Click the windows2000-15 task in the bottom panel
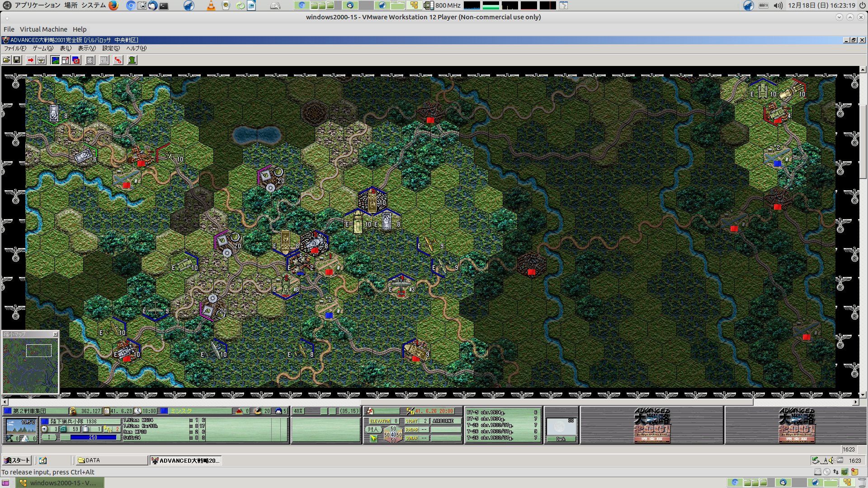 coord(60,483)
